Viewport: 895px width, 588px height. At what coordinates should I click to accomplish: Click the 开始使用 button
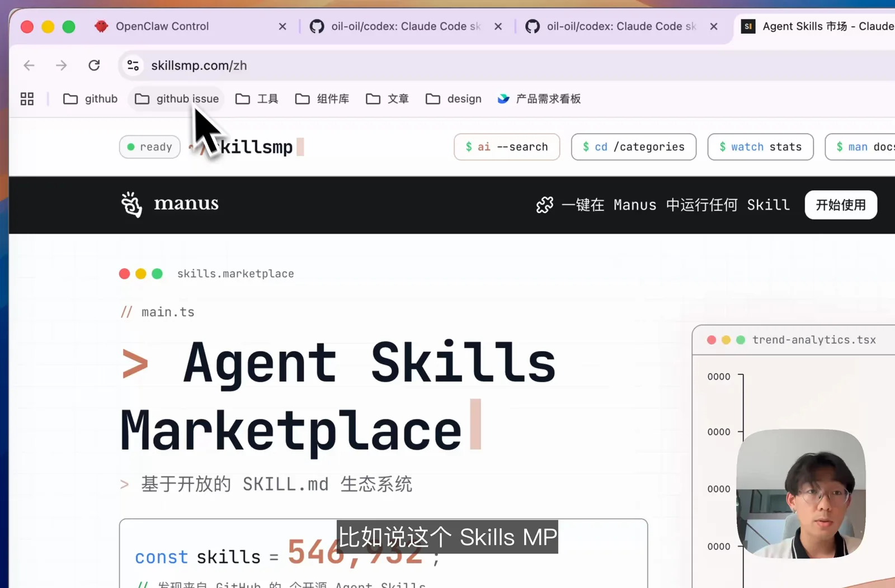[841, 205]
